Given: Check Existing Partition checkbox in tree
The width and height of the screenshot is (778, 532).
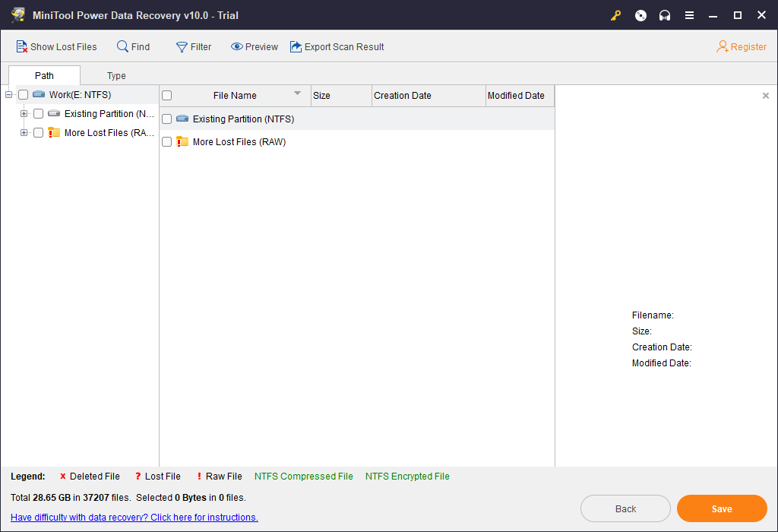Looking at the screenshot, I should click(x=38, y=114).
